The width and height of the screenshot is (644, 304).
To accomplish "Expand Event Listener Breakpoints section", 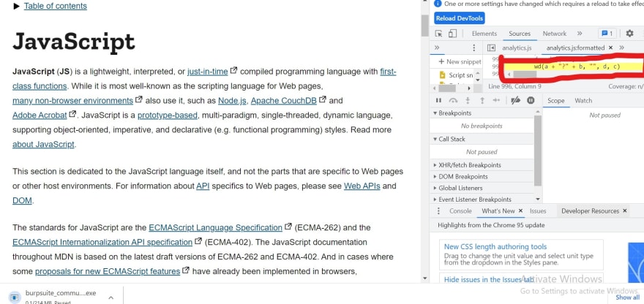I will point(482,199).
